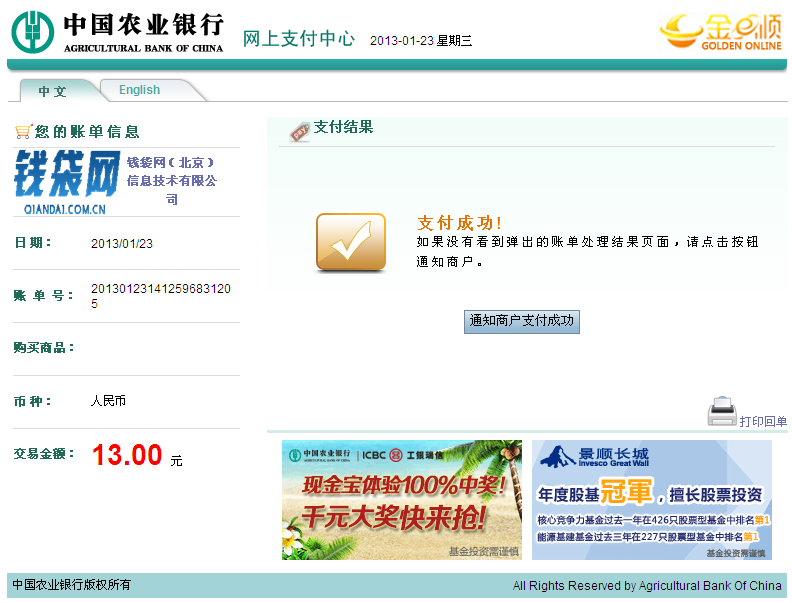Click the 账单号 label

point(43,296)
